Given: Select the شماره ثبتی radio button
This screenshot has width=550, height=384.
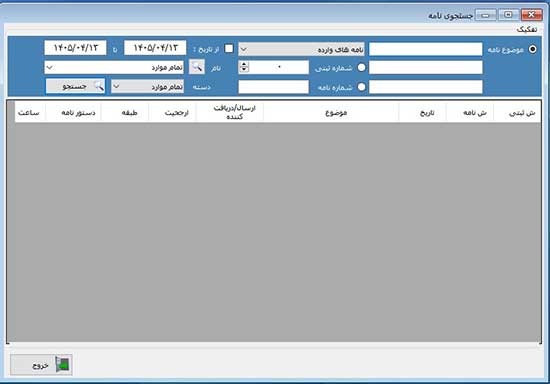Looking at the screenshot, I should (361, 67).
